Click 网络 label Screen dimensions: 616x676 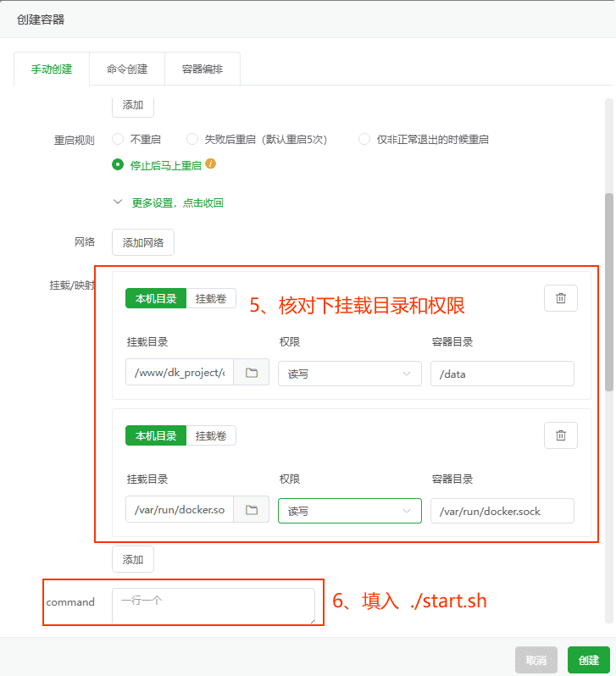[85, 242]
